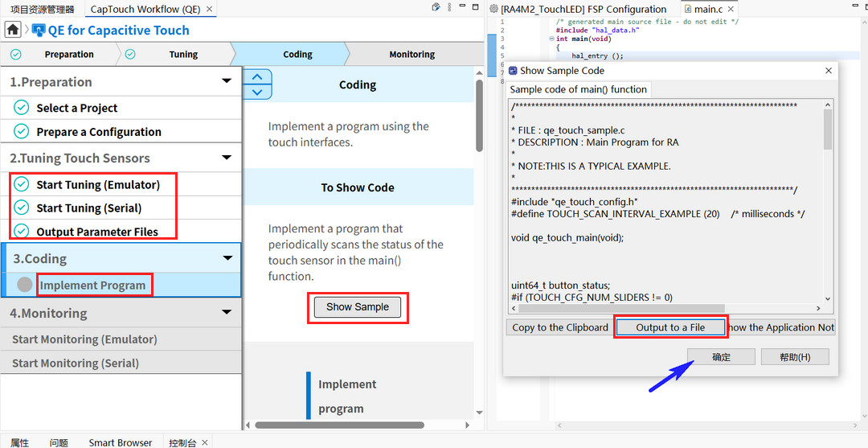
Task: Click the pencil toolbar icon in CapTouch Workflow view
Action: click(436, 7)
